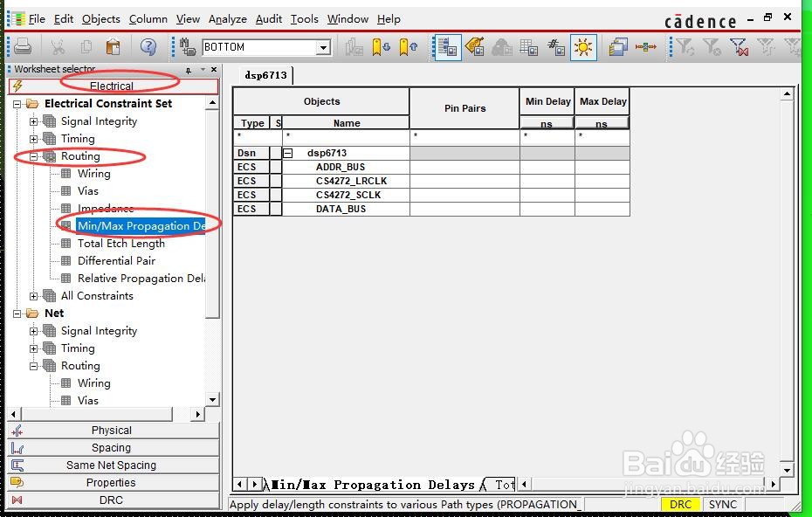Switch to the Spacing worksheet section
This screenshot has width=812, height=517.
tap(113, 448)
